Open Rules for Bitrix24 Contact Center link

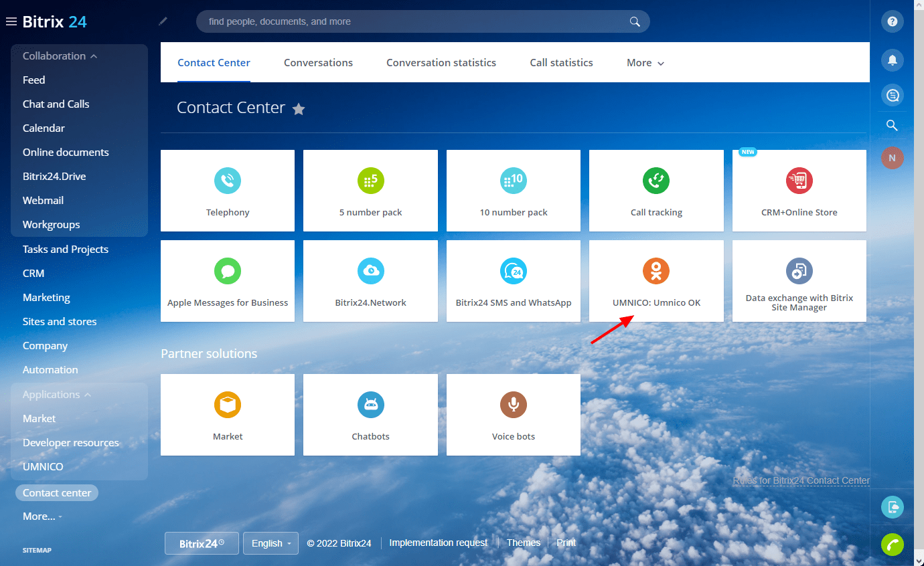(x=801, y=480)
